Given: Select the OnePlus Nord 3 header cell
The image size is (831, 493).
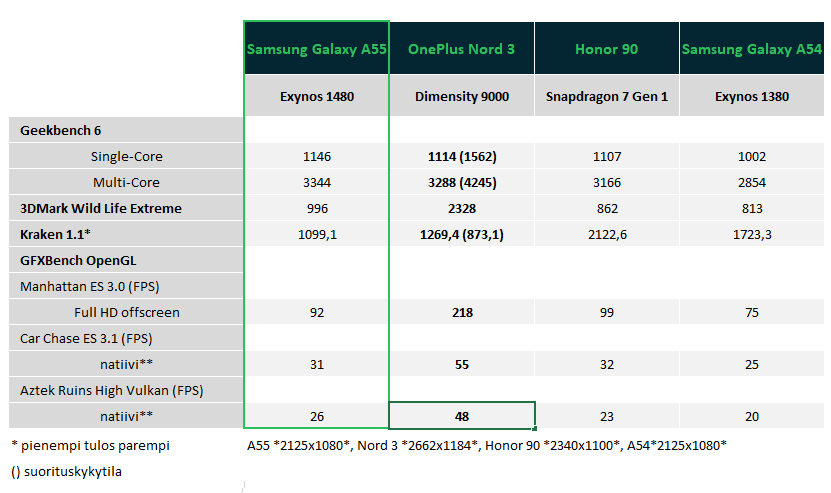Looking at the screenshot, I should click(462, 48).
